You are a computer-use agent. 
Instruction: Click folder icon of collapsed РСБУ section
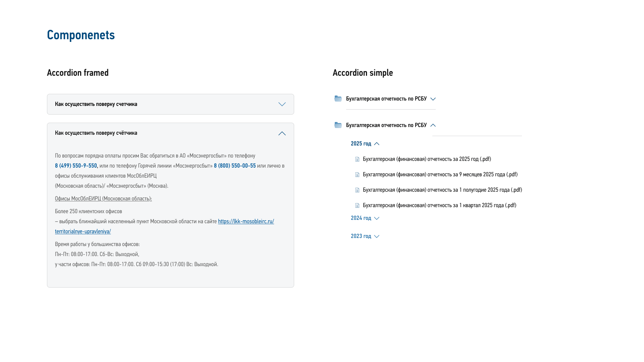coord(338,99)
